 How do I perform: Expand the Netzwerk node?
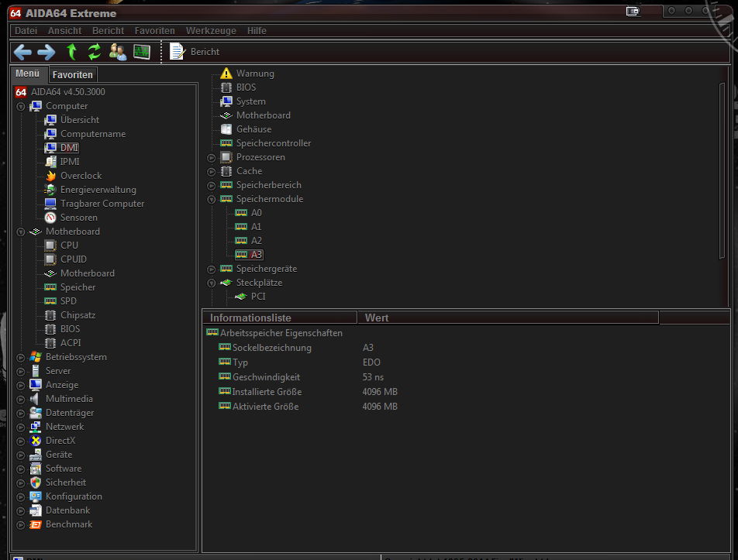(x=21, y=428)
